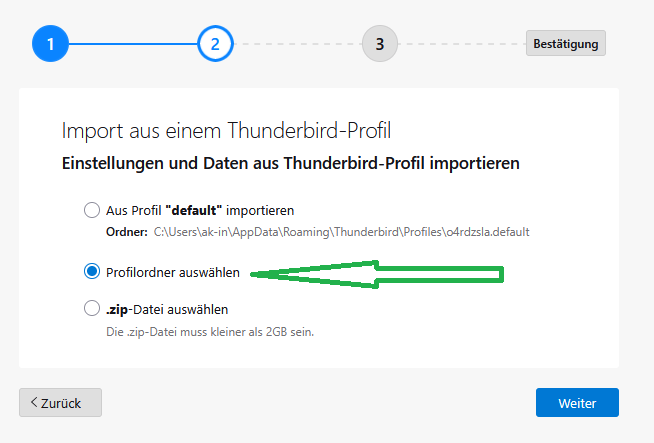The image size is (654, 443).
Task: Select 'Profilordner auswählen' radio option
Action: point(92,272)
